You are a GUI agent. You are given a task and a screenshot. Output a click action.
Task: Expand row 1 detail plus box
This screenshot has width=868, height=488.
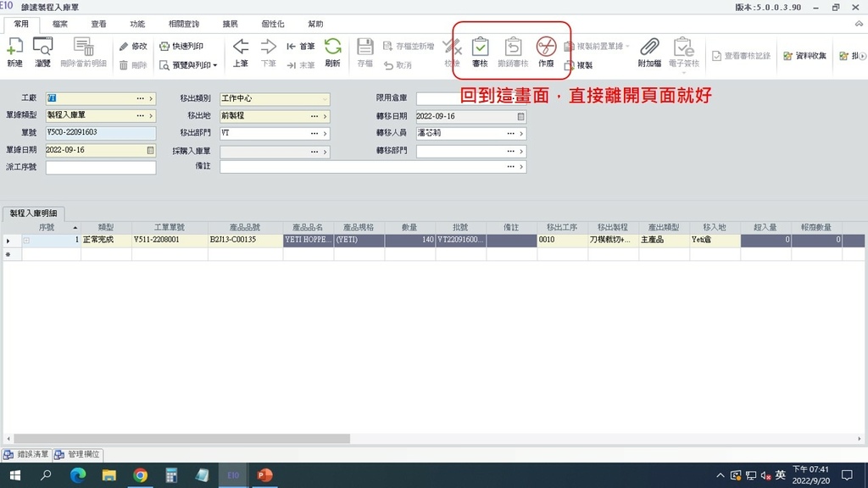[x=26, y=240]
